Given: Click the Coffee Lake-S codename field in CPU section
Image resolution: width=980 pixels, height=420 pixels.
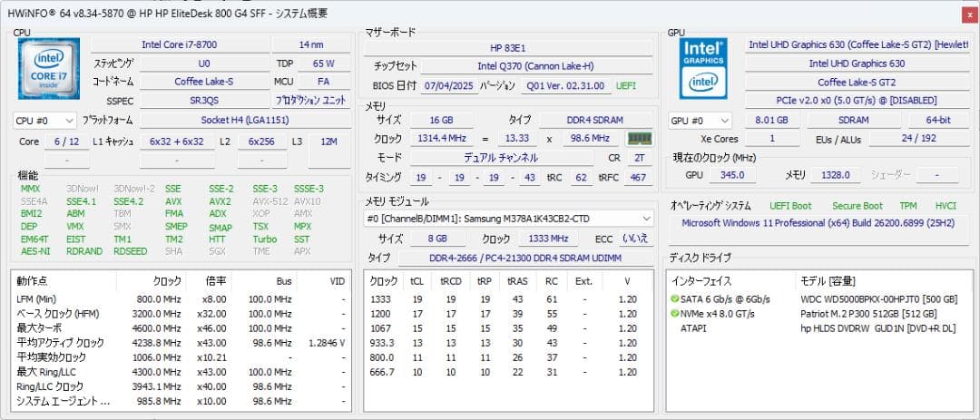Looking at the screenshot, I should 204,82.
